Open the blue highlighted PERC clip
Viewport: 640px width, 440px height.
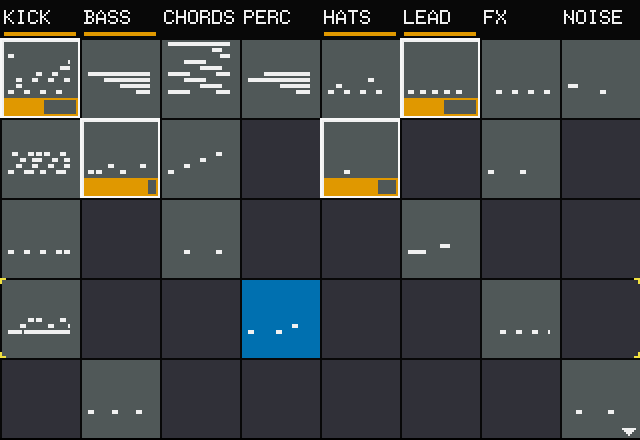click(x=280, y=318)
